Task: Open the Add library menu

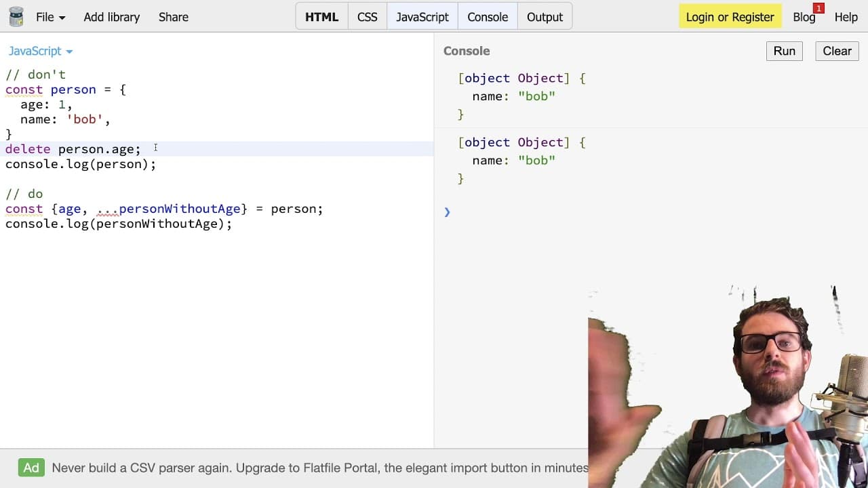Action: coord(112,17)
